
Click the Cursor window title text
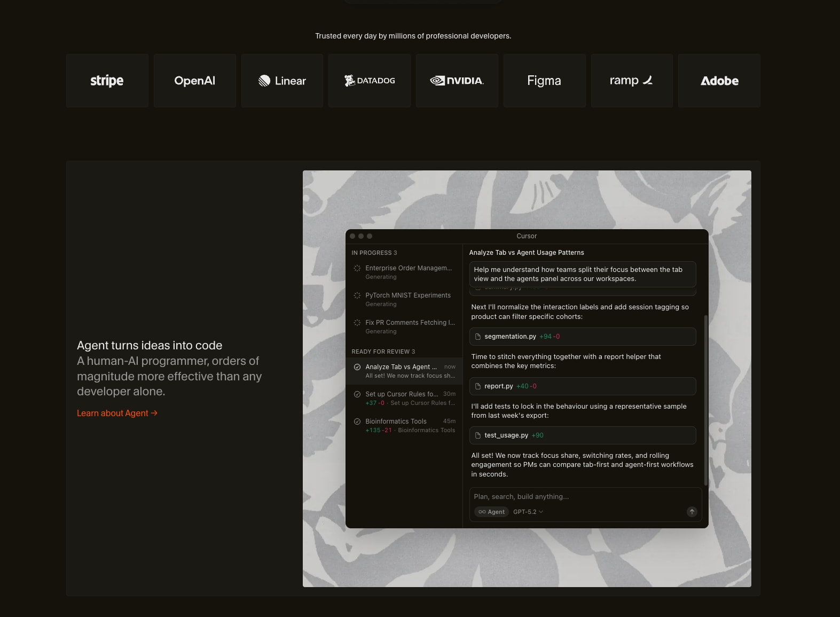[527, 236]
